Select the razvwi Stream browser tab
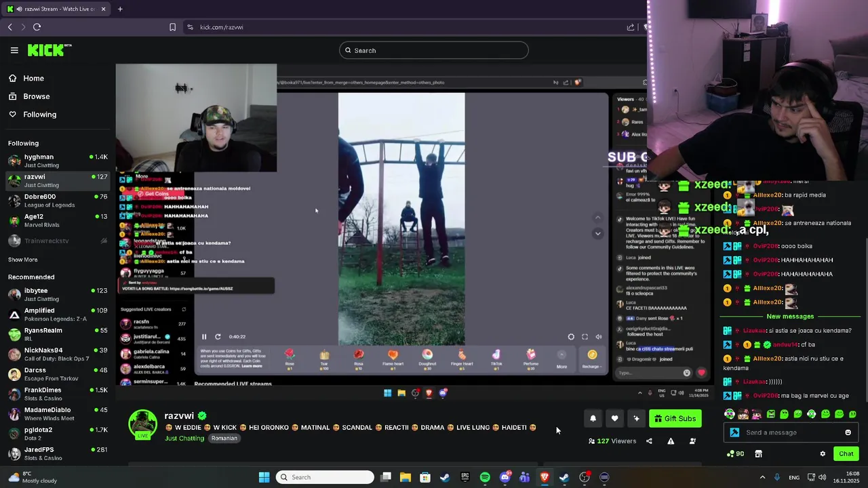This screenshot has height=488, width=868. (56, 9)
